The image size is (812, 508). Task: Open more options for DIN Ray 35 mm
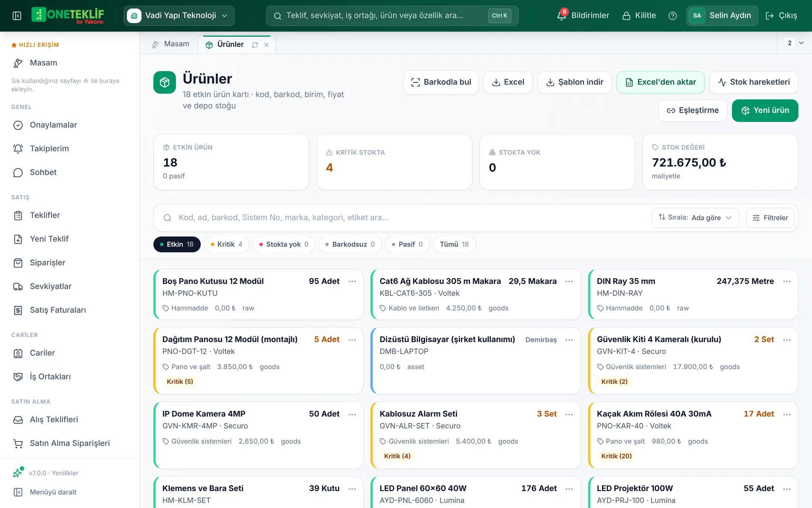[x=787, y=282]
